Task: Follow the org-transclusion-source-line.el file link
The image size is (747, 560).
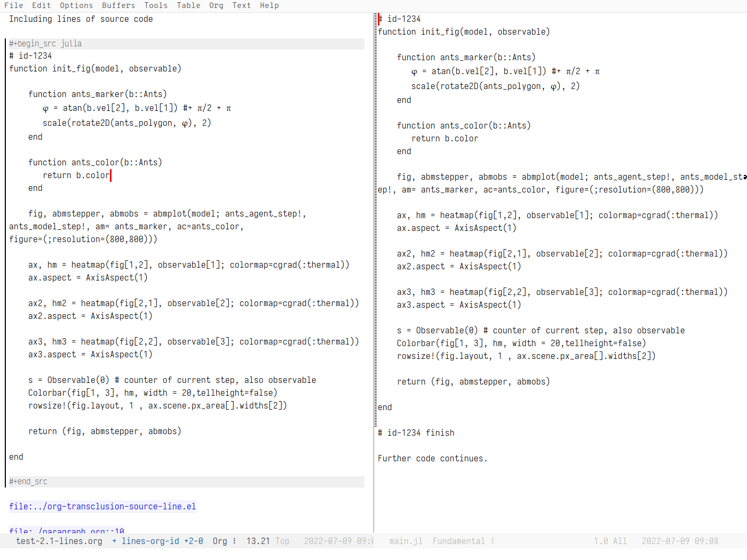Action: (102, 507)
